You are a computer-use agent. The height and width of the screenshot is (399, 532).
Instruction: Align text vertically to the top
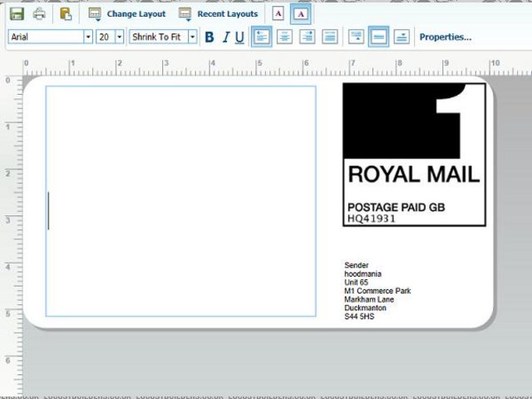[x=356, y=37]
